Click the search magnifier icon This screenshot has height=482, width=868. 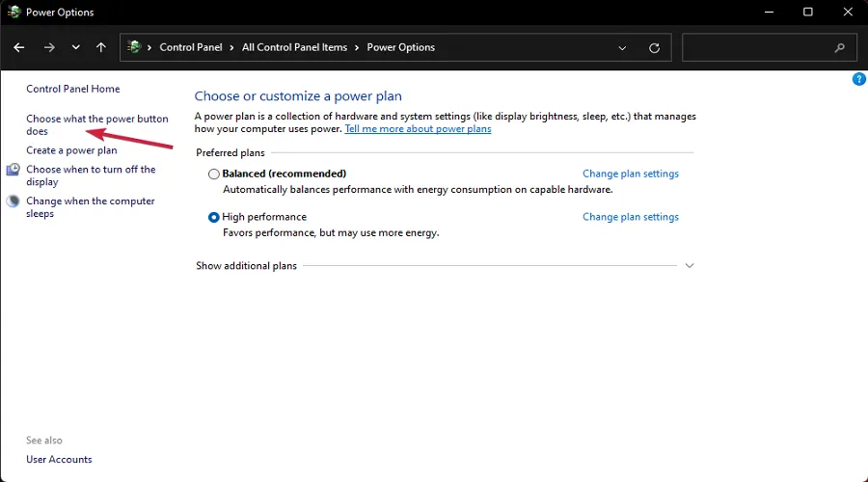839,47
